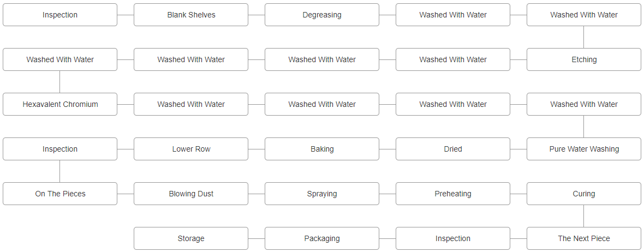The height and width of the screenshot is (252, 644).
Task: Click the Curing process box
Action: click(584, 194)
